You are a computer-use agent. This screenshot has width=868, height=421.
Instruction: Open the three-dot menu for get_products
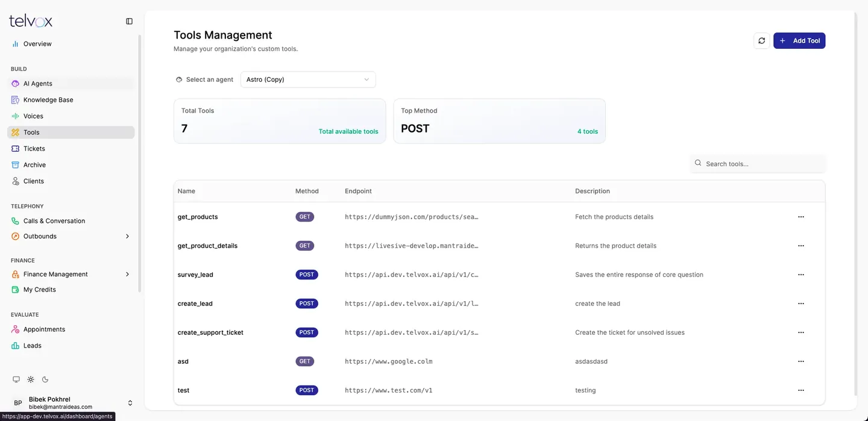point(801,217)
